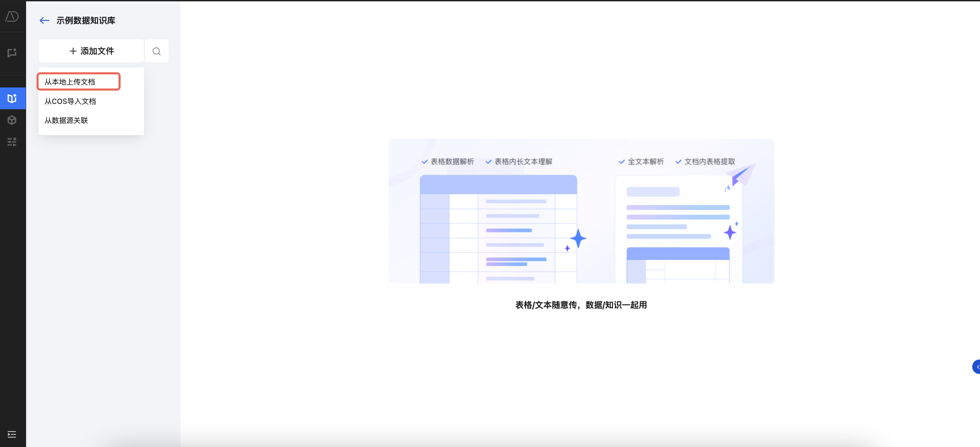Screen dimensions: 980x447
Task: Click the table illustration thumbnail
Action: pos(498,229)
